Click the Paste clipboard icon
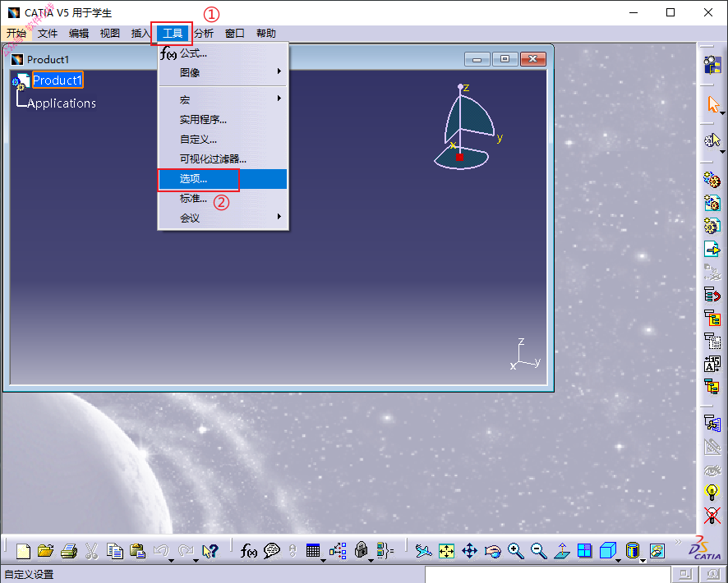 [x=137, y=551]
